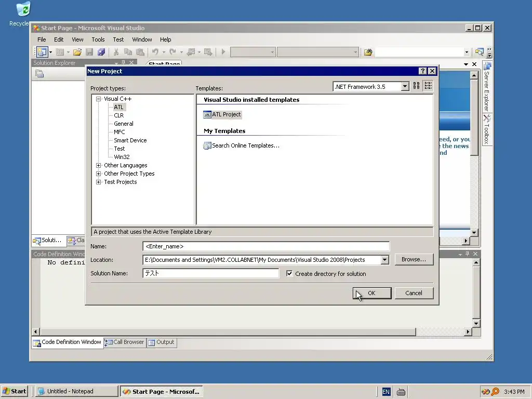Click the Code Definition horizontal scrollbar thumb
Screen dimensions: 532x399
point(228,331)
